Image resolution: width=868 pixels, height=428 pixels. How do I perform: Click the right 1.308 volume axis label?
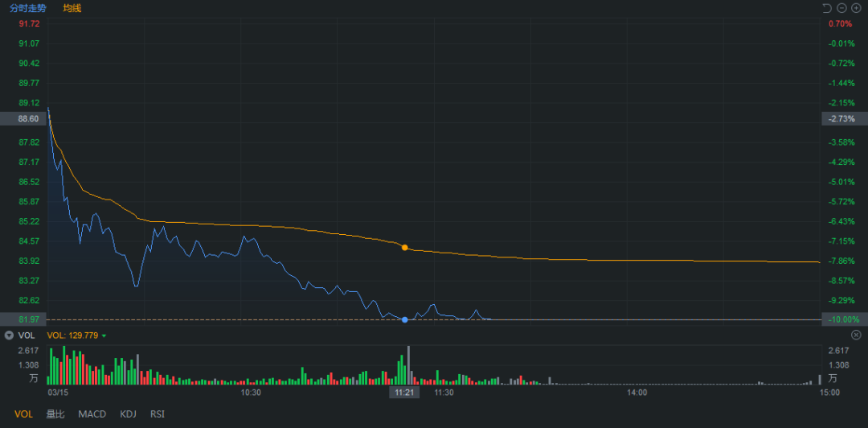(x=838, y=364)
